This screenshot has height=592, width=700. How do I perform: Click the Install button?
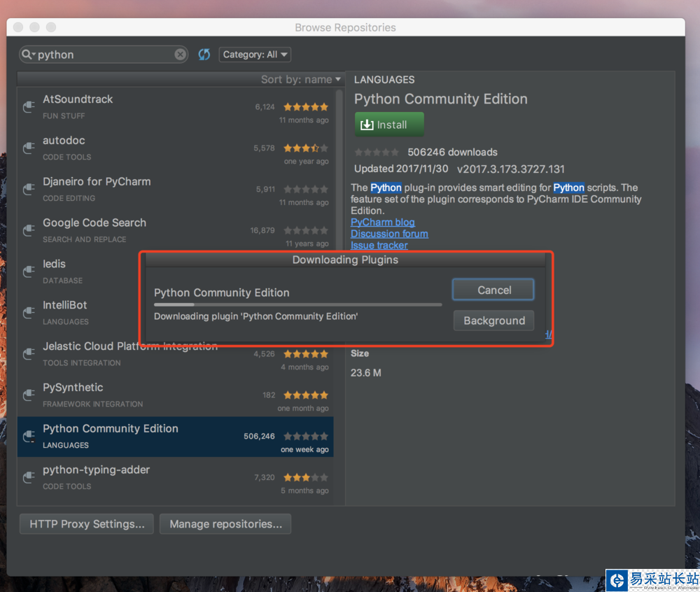[389, 125]
